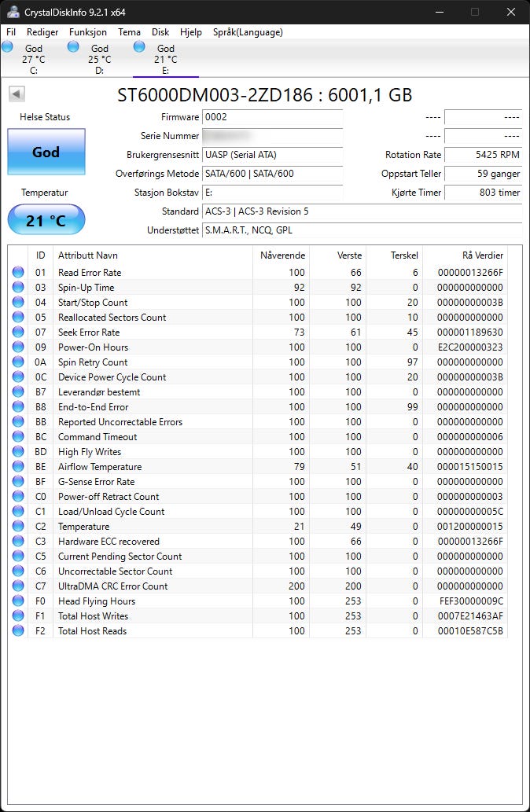The image size is (530, 812).
Task: Click status orb for Airflow Temperature
Action: coord(18,466)
